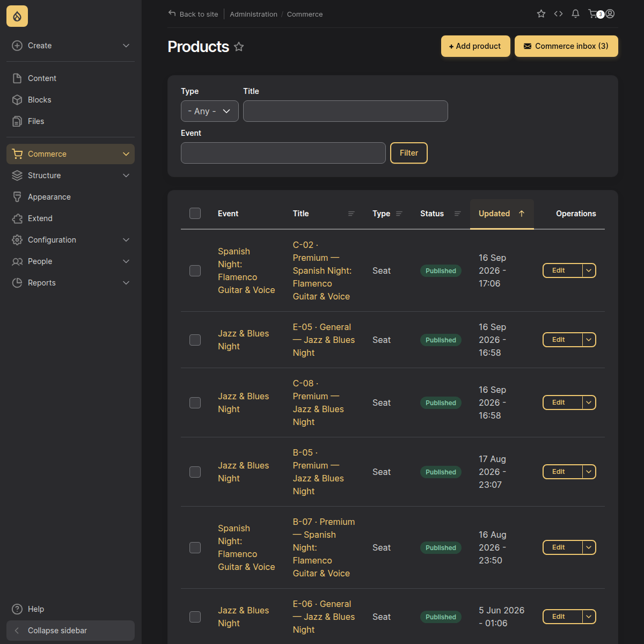The height and width of the screenshot is (644, 644).
Task: Click the Drupal drop logo icon
Action: tap(17, 17)
